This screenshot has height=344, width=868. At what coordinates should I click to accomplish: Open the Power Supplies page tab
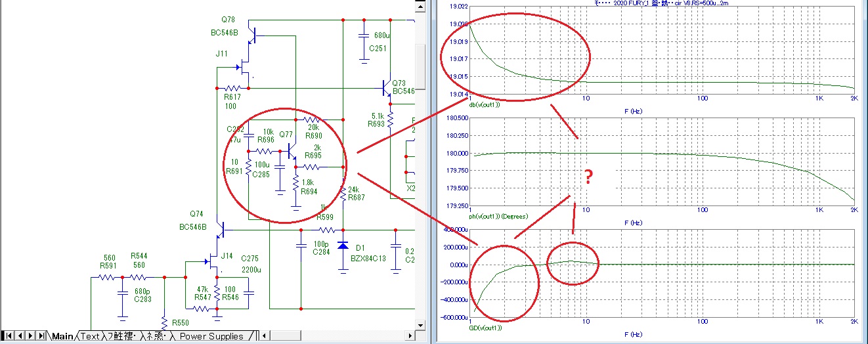click(x=211, y=336)
